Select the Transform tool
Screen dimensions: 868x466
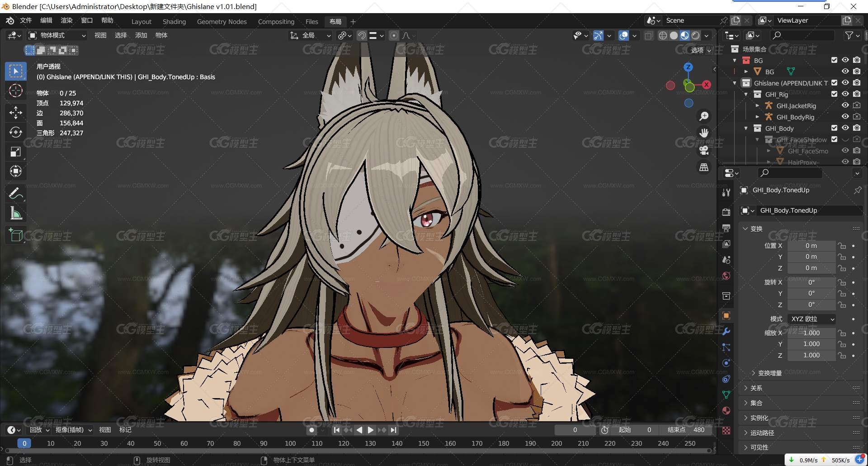coord(16,171)
